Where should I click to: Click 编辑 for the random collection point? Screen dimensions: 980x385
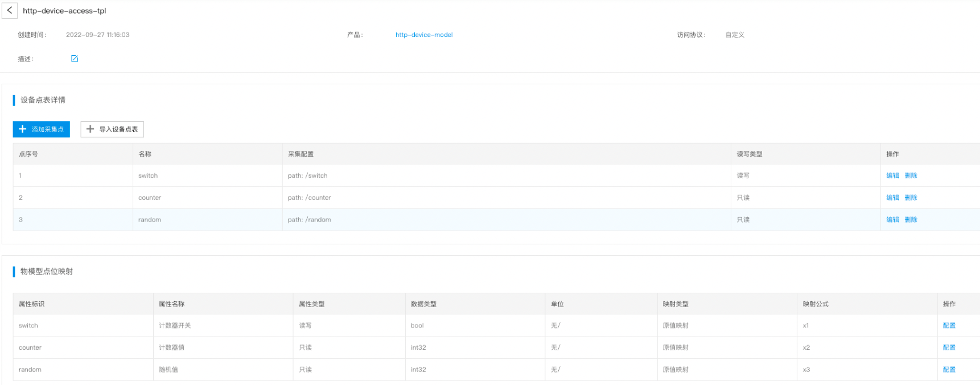(x=892, y=220)
